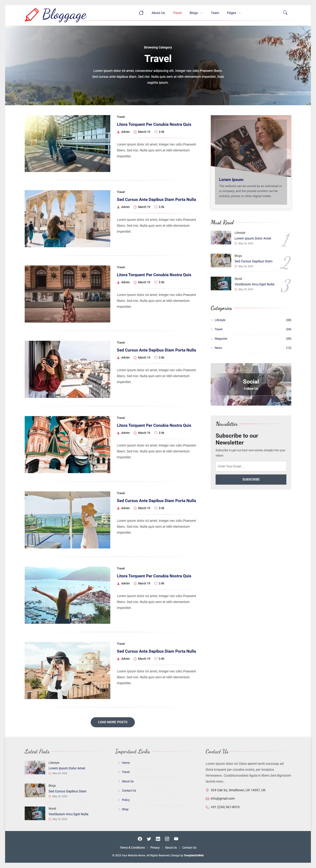The height and width of the screenshot is (868, 316).
Task: Click Must Read Lifestyle post thumbnail
Action: (x=221, y=238)
